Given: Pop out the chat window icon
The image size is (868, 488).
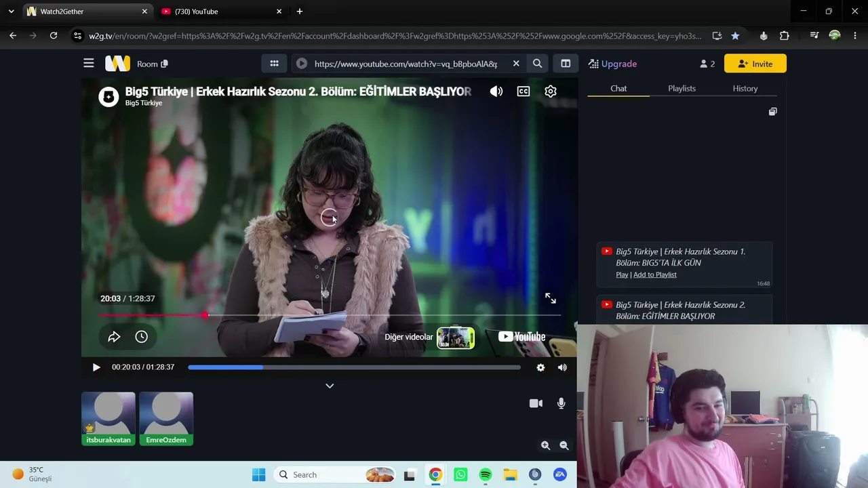Looking at the screenshot, I should [772, 112].
